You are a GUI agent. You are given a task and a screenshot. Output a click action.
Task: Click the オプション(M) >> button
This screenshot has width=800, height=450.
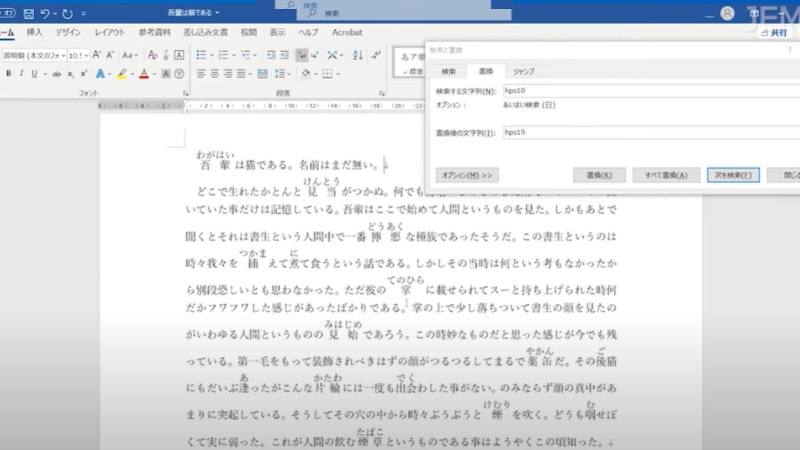[x=467, y=175]
